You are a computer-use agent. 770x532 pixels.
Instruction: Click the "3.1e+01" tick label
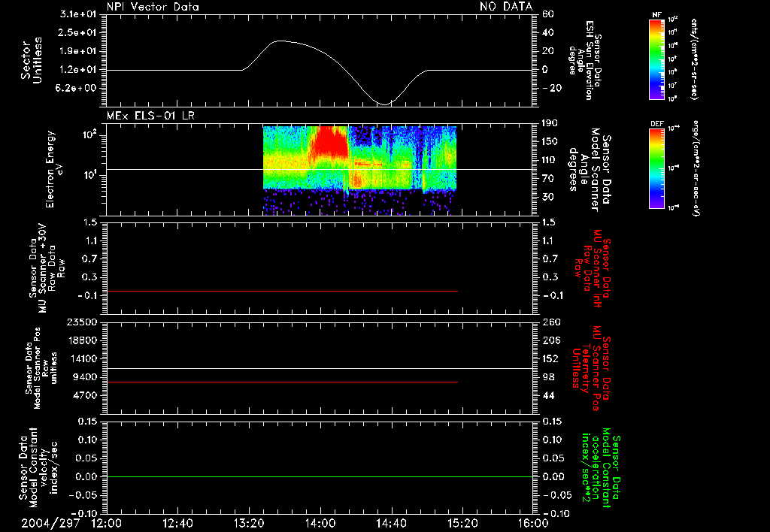coord(78,14)
